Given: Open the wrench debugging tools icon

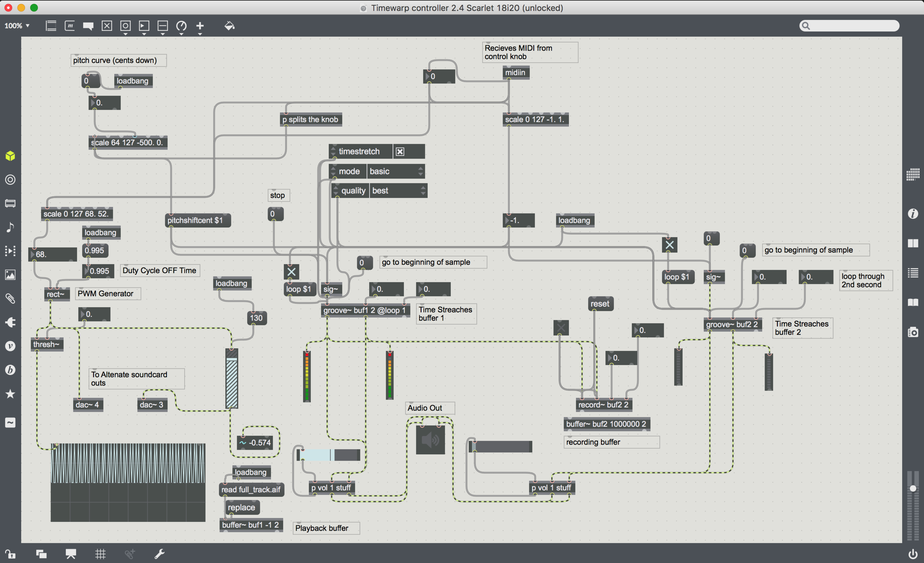Looking at the screenshot, I should tap(160, 554).
